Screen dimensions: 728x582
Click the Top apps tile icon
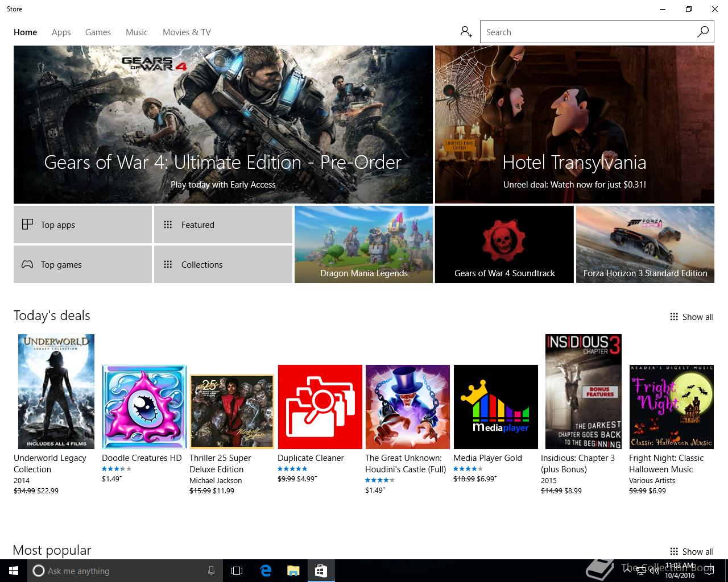pyautogui.click(x=27, y=225)
